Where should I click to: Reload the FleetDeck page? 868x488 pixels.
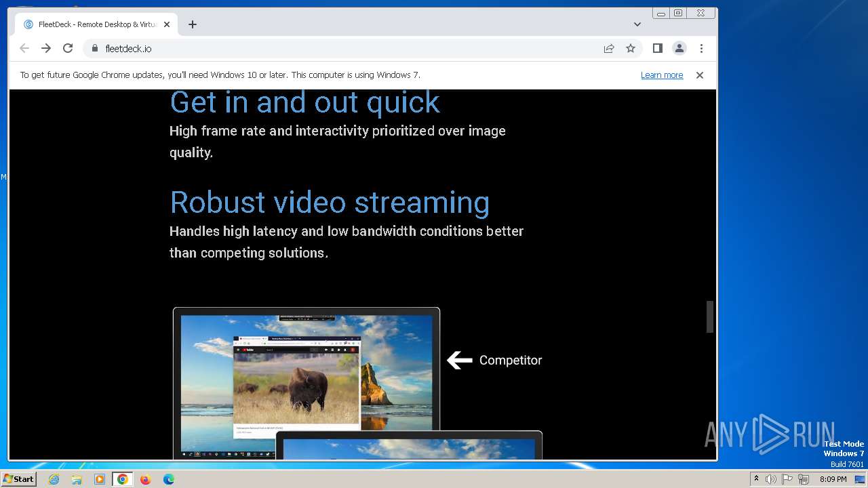tap(68, 48)
